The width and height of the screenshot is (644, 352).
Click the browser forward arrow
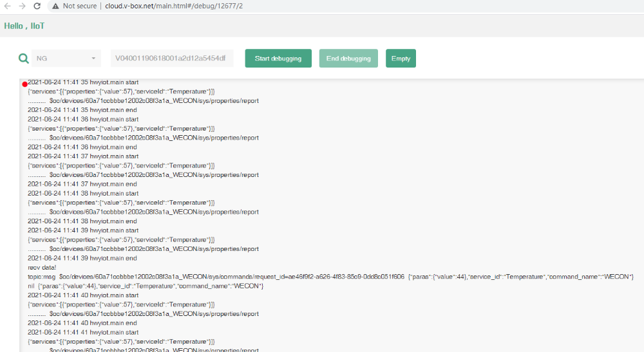pos(23,6)
